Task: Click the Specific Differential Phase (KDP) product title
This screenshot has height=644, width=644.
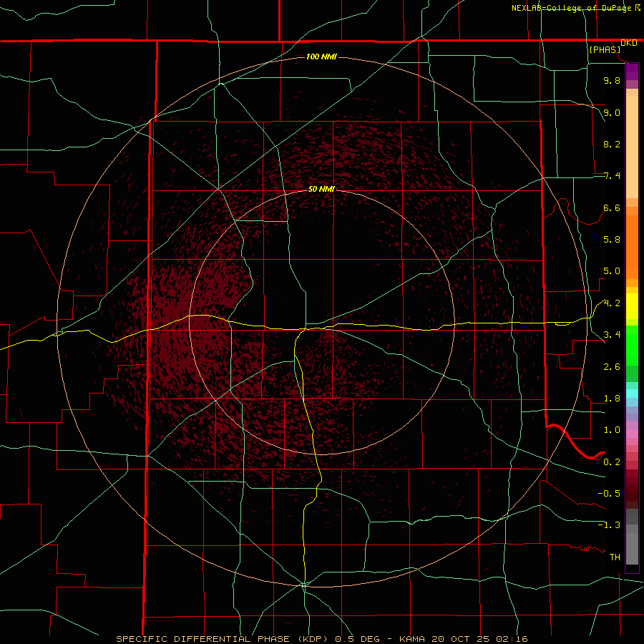Action: pos(223,639)
